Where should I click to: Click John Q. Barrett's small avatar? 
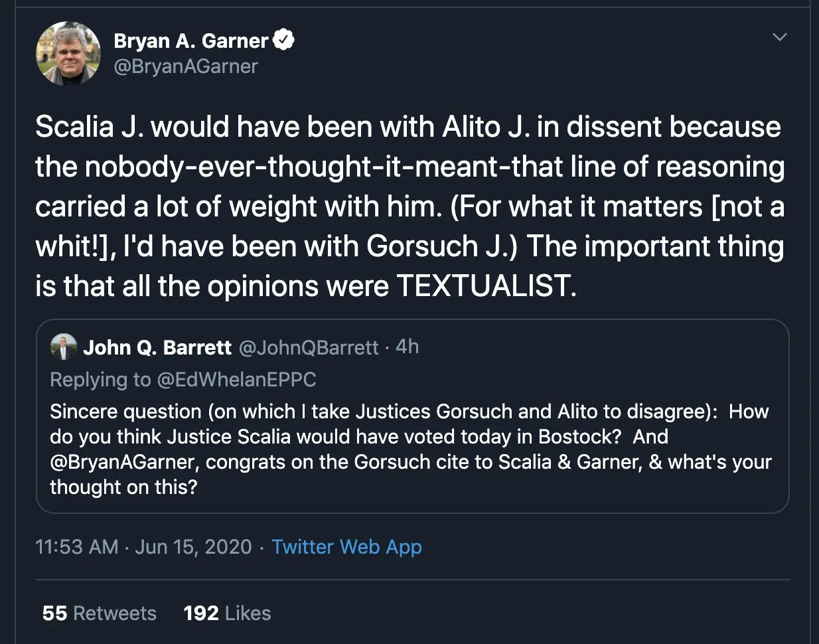(64, 347)
